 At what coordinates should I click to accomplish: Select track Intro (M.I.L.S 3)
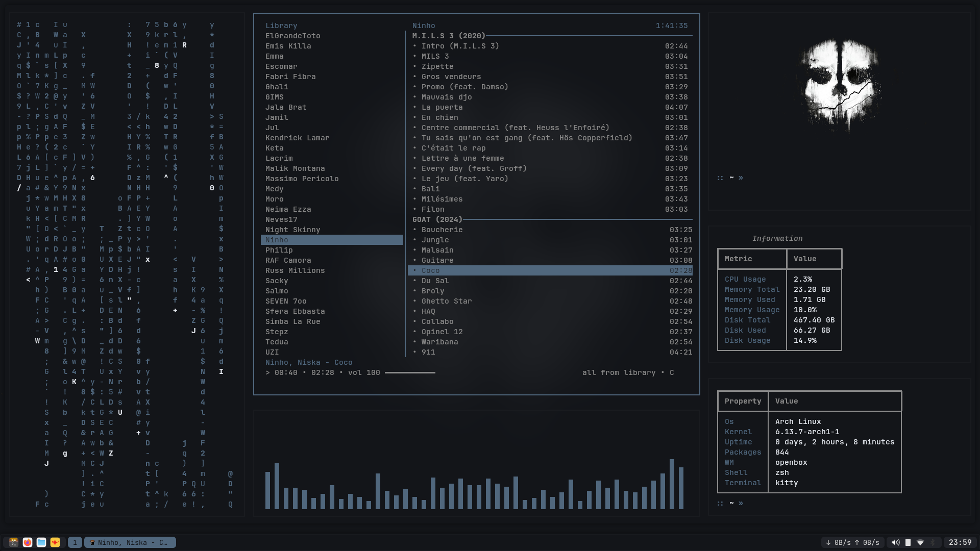550,46
